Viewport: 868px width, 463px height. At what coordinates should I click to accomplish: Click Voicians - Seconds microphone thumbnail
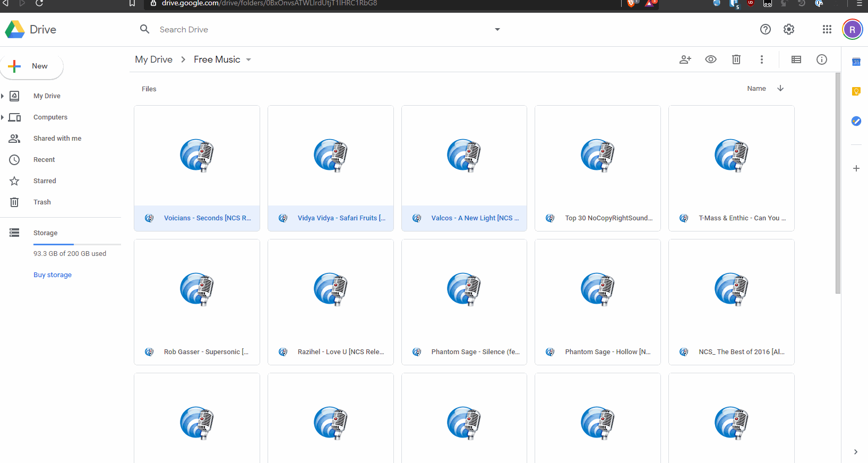tap(197, 156)
